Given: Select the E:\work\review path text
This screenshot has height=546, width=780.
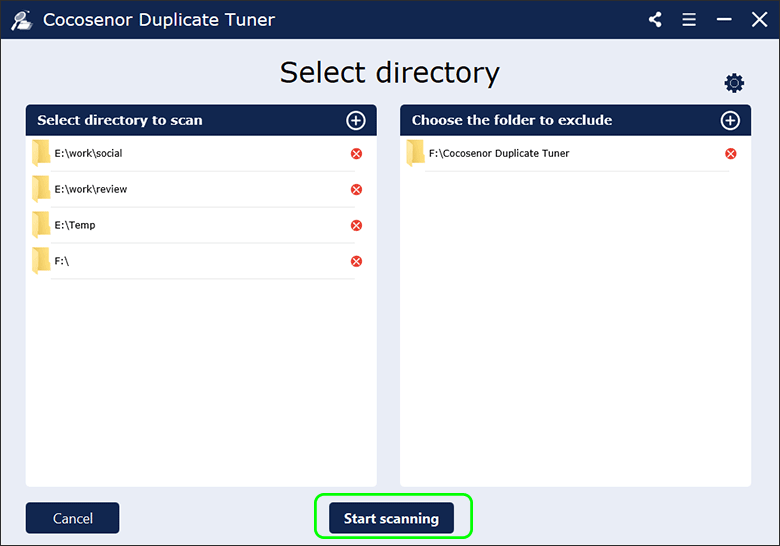Looking at the screenshot, I should (91, 189).
